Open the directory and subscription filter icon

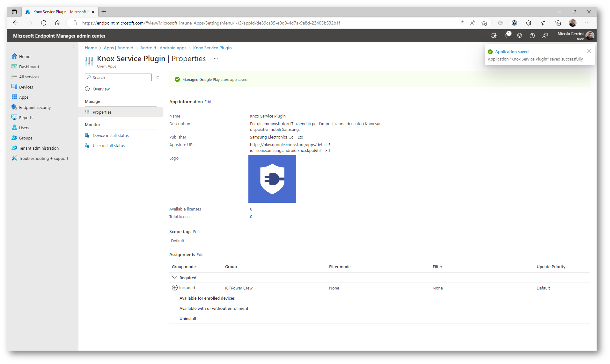(494, 36)
